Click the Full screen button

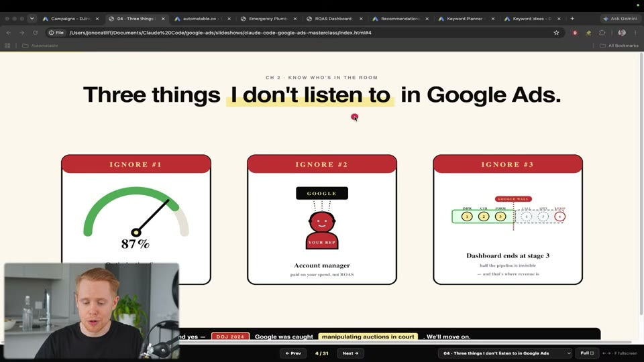[x=587, y=353]
